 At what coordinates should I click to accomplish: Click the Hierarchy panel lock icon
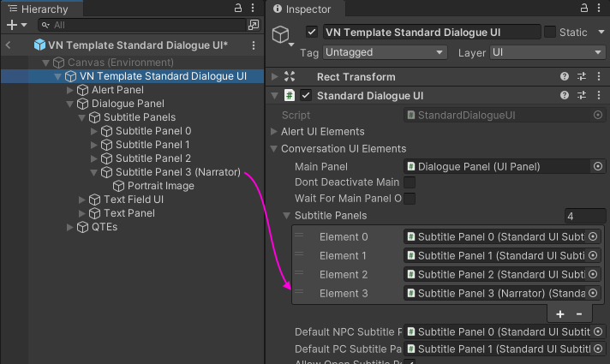[x=237, y=8]
